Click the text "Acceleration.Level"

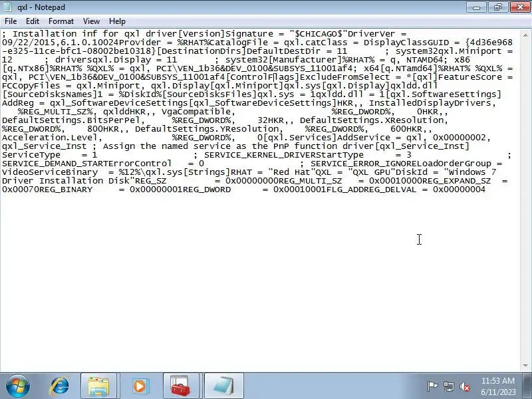[x=50, y=138]
